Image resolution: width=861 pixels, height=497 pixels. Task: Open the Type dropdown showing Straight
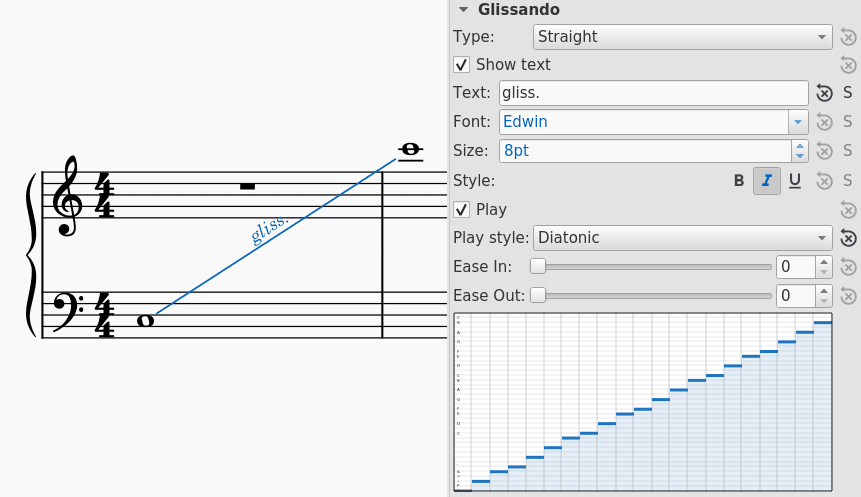[683, 37]
